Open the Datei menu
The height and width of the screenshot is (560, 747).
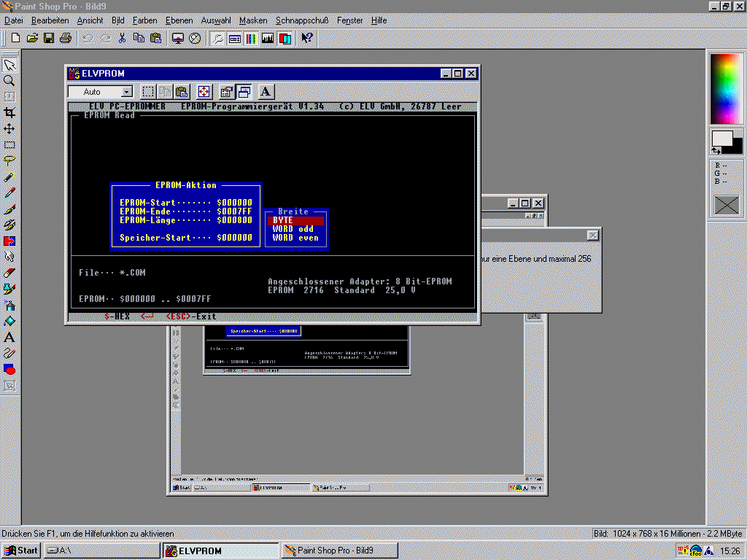[x=13, y=20]
